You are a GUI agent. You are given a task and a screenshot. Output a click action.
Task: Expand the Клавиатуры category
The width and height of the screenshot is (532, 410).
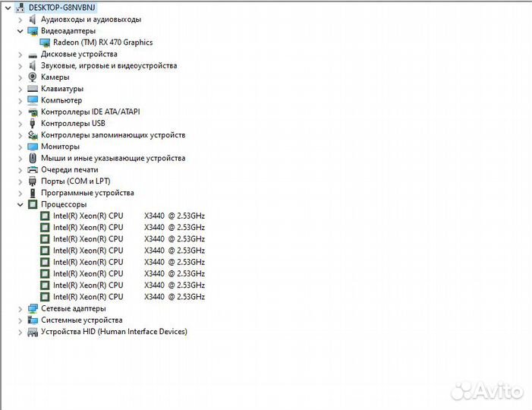20,89
